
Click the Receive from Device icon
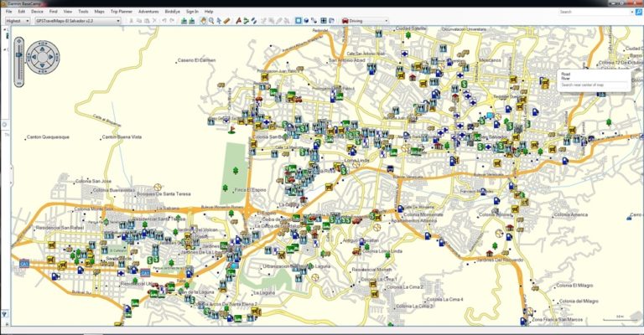tap(191, 20)
